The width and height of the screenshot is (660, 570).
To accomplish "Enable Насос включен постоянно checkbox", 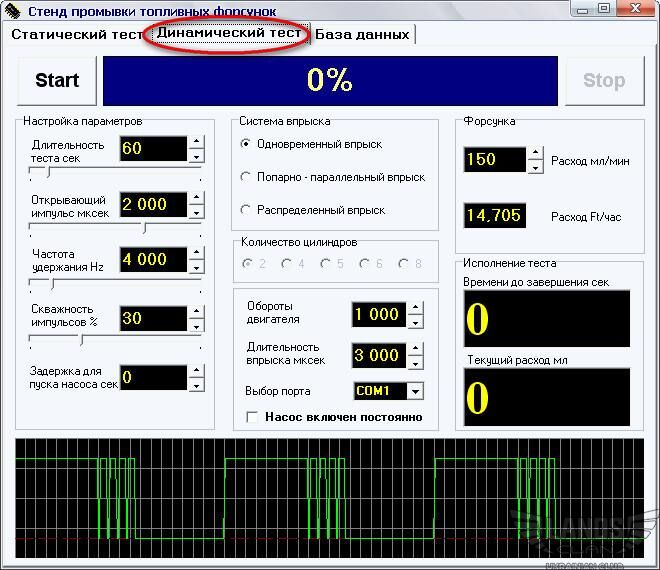I will pos(252,417).
